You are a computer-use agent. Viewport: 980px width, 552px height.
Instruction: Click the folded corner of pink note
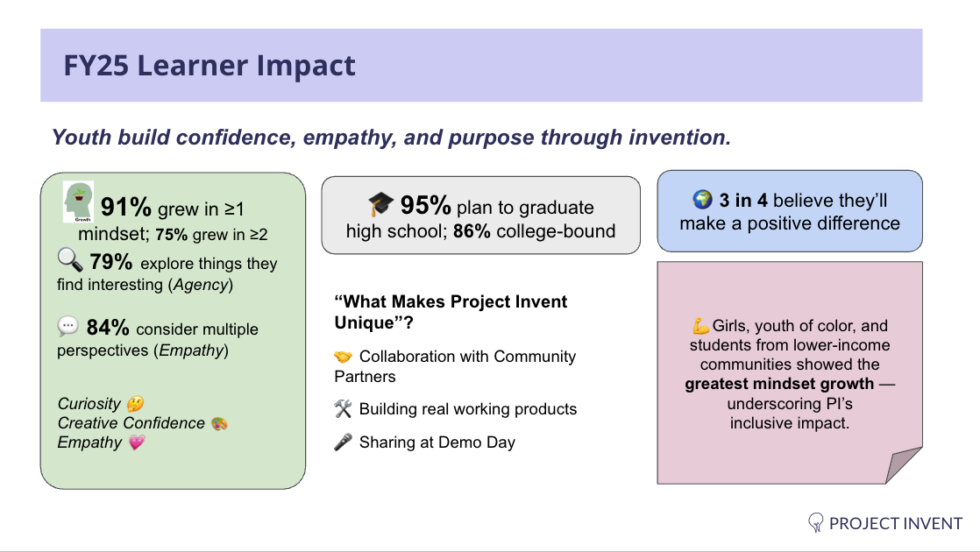(904, 465)
